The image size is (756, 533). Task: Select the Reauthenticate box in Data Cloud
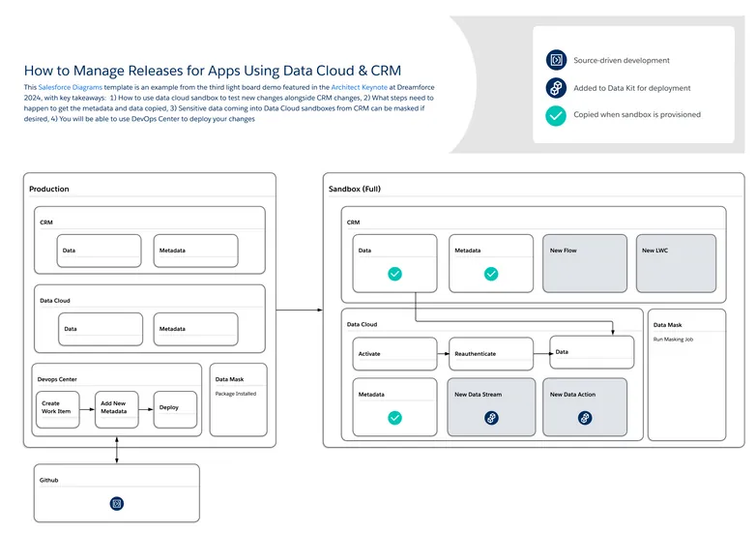point(491,354)
